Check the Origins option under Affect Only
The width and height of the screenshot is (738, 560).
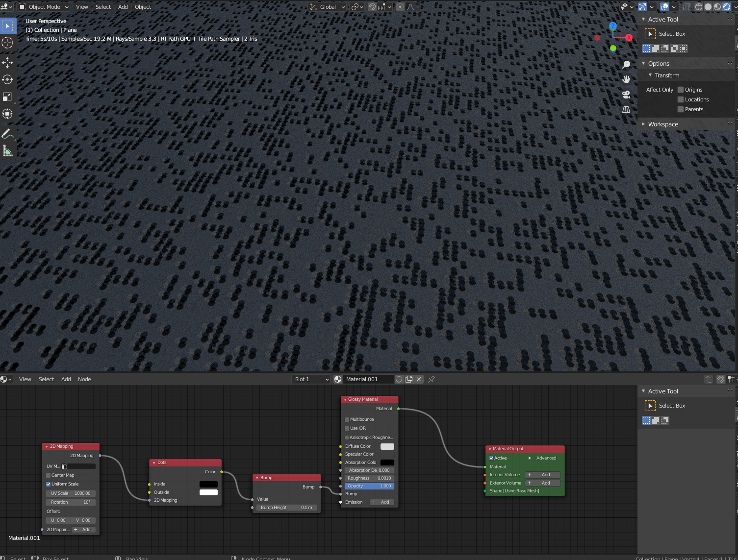tap(681, 90)
